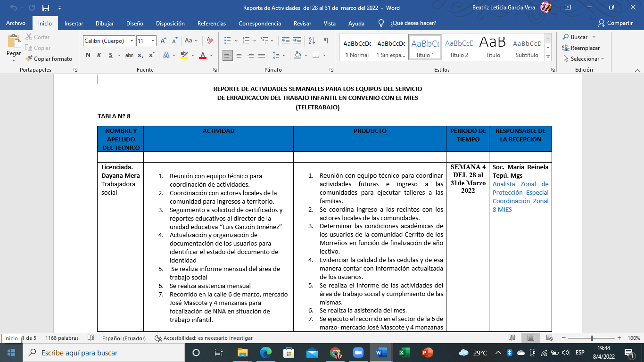Toggle italic formatting K button
The height and width of the screenshot is (362, 644).
99,55
